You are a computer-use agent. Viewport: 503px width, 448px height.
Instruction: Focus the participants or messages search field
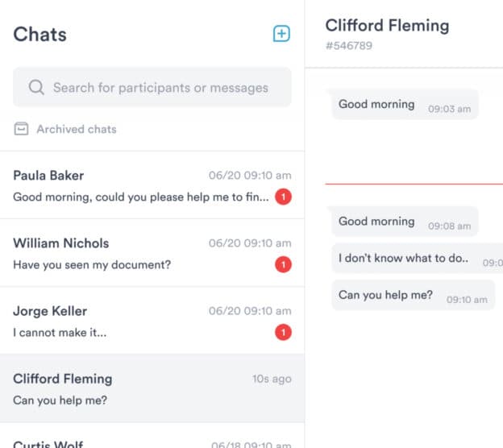[160, 88]
